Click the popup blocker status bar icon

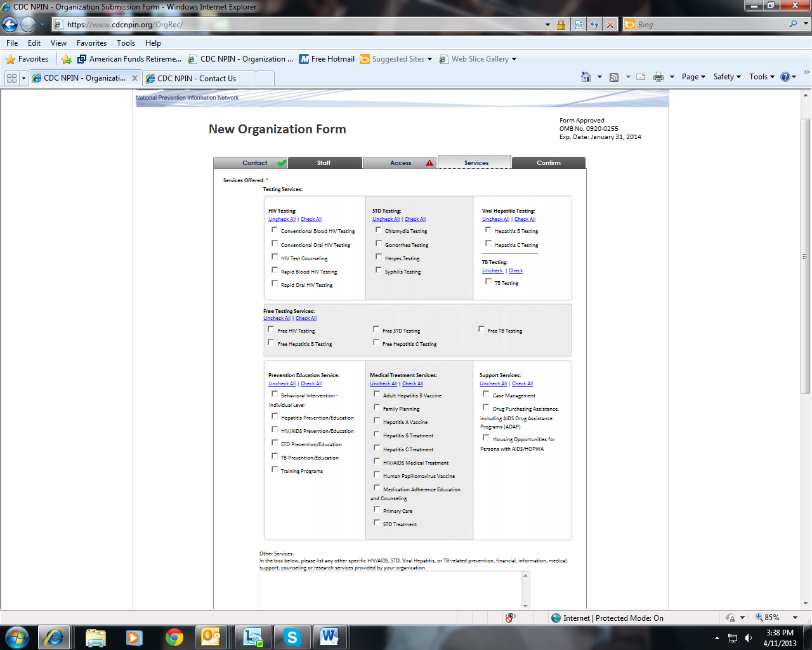tap(510, 618)
